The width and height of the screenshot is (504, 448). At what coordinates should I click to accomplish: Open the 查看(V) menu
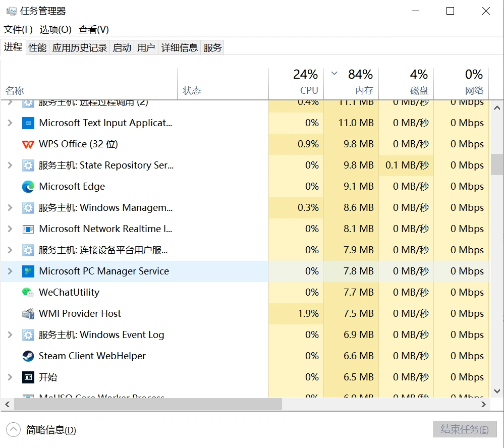[x=94, y=30]
